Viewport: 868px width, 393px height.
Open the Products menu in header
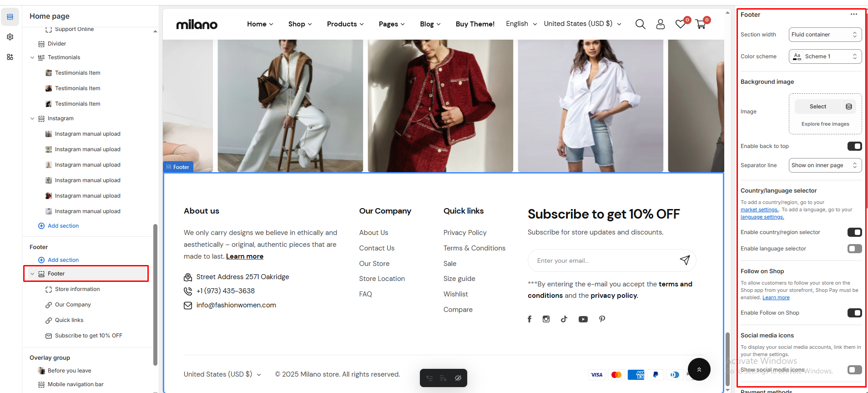[x=345, y=24]
